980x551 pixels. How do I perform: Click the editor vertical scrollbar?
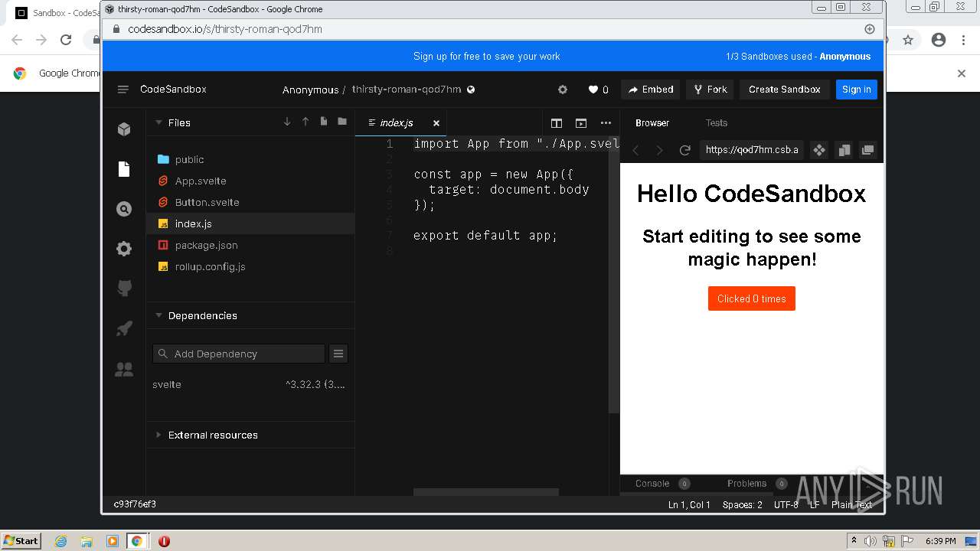point(614,275)
